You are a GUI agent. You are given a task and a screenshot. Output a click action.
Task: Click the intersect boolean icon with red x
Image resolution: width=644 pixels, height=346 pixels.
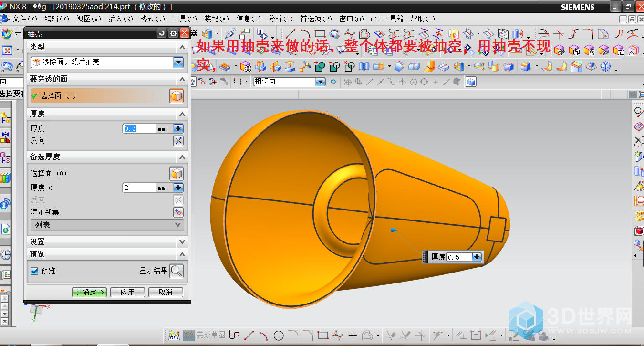[x=349, y=66]
